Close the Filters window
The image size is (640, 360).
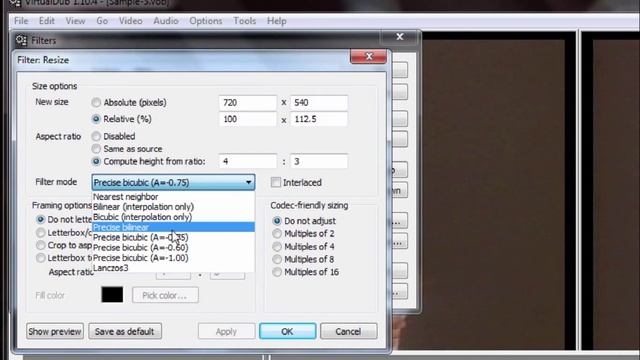click(x=400, y=37)
